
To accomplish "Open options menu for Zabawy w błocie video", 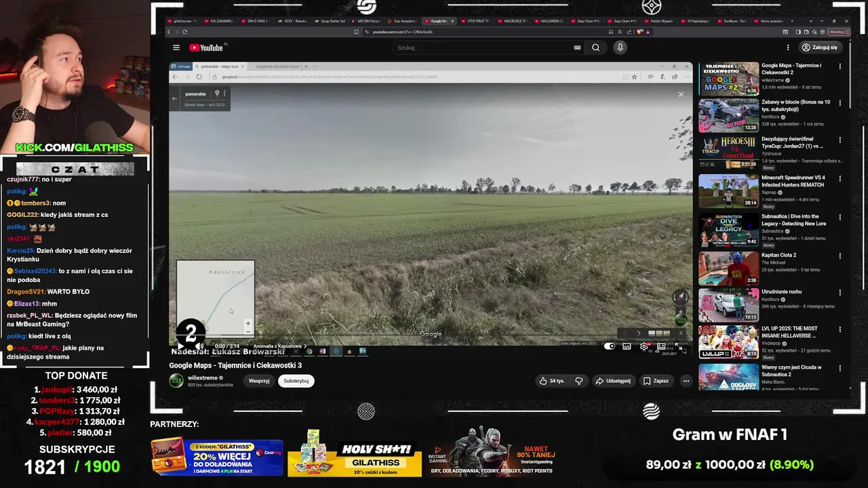I will 840,103.
